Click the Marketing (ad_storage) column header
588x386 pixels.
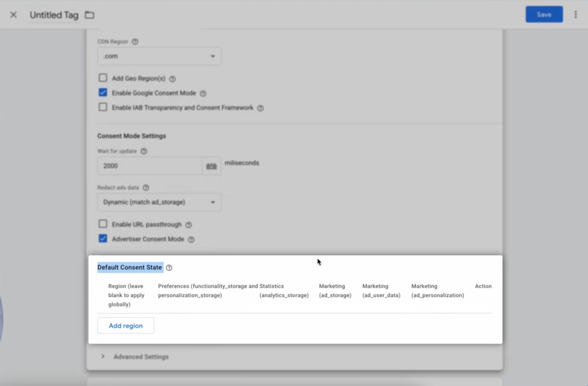coord(335,291)
